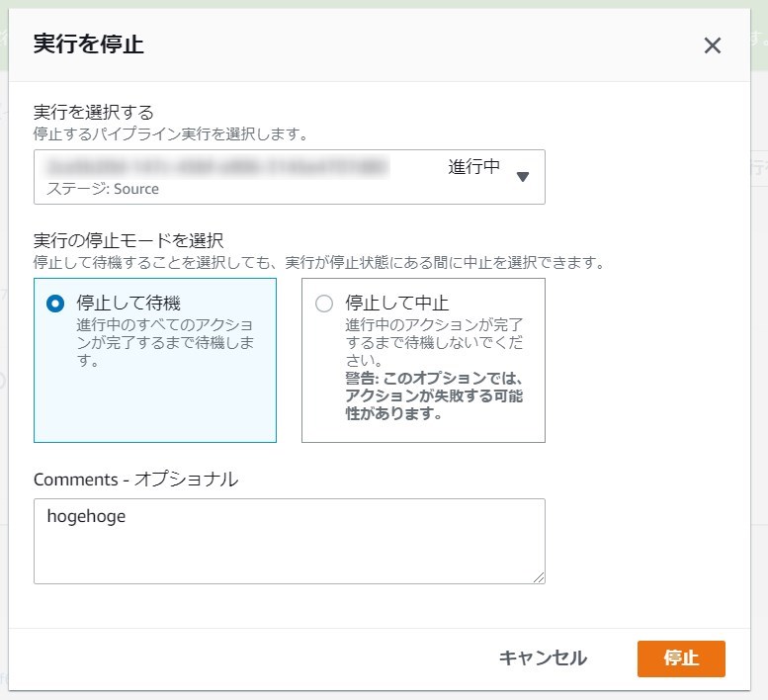This screenshot has height=700, width=768.
Task: Click the 実行を停止 dialog title
Action: click(x=90, y=44)
